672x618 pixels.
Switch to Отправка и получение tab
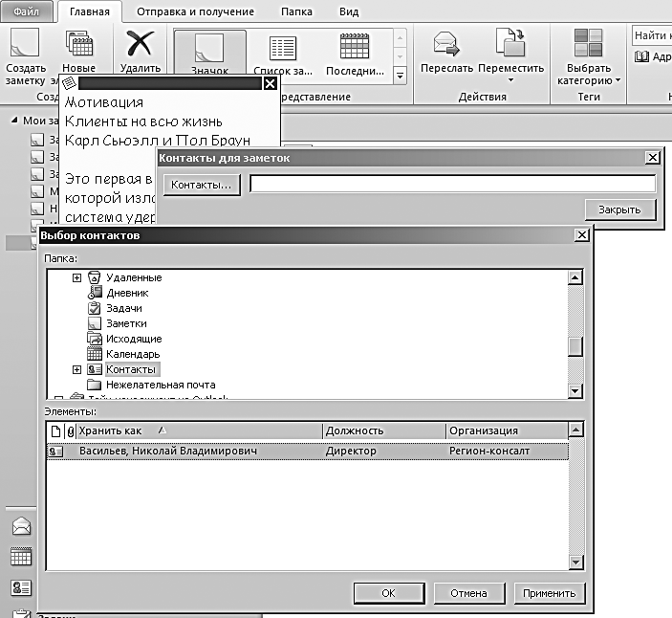point(195,11)
